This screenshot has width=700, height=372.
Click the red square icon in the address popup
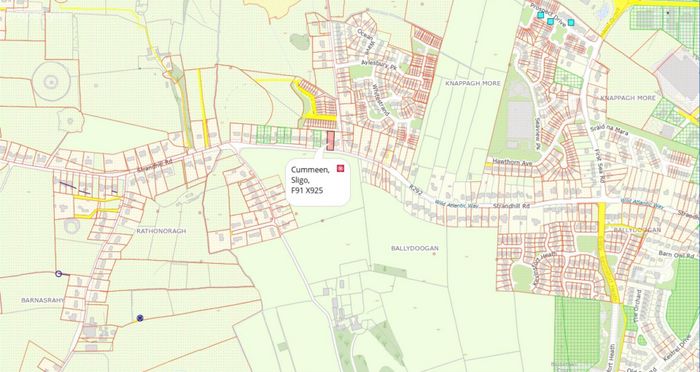[341, 168]
